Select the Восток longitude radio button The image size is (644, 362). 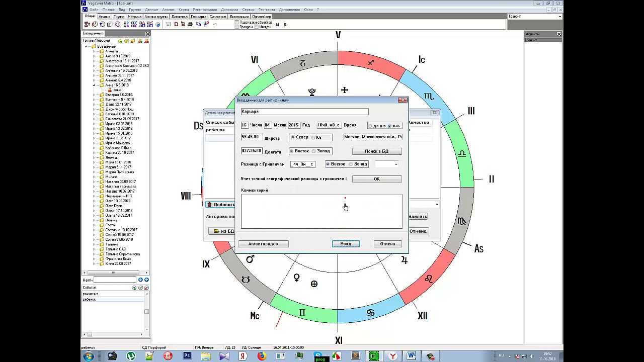(292, 151)
